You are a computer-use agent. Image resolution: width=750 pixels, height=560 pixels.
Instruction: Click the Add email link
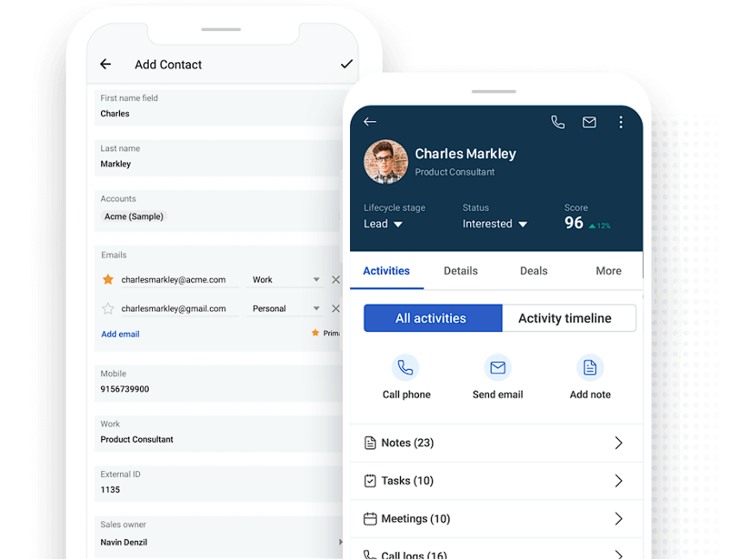120,334
